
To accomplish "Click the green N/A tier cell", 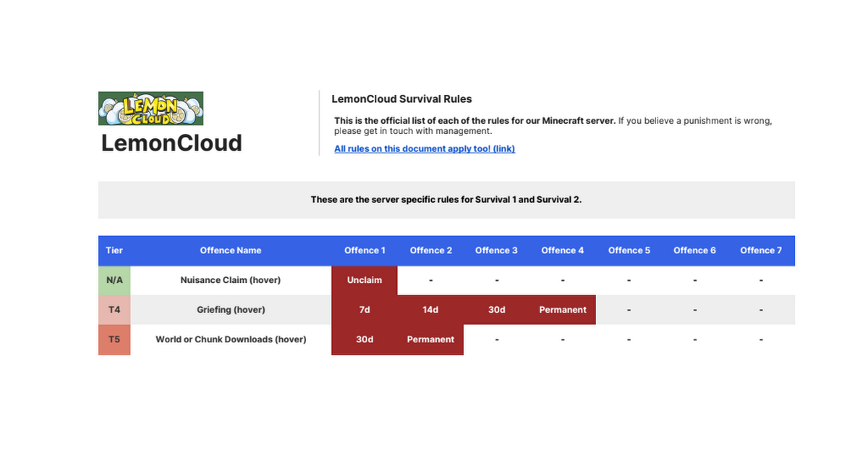I will coord(114,280).
